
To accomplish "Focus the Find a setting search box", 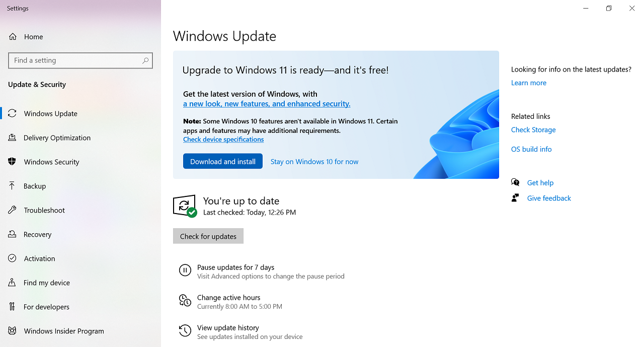I will (x=80, y=60).
